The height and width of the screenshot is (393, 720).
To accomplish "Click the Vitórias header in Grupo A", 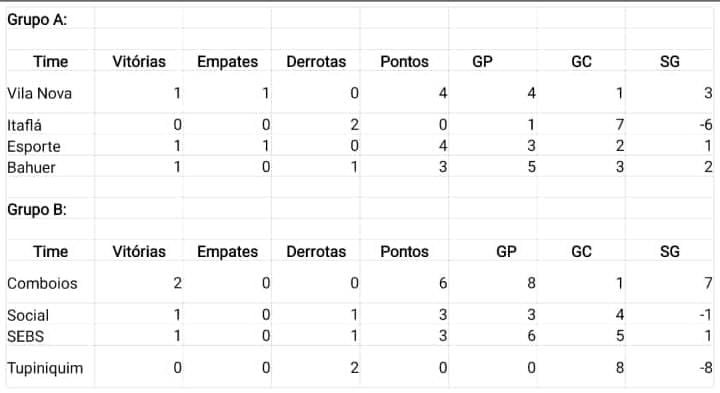I will pyautogui.click(x=139, y=62).
